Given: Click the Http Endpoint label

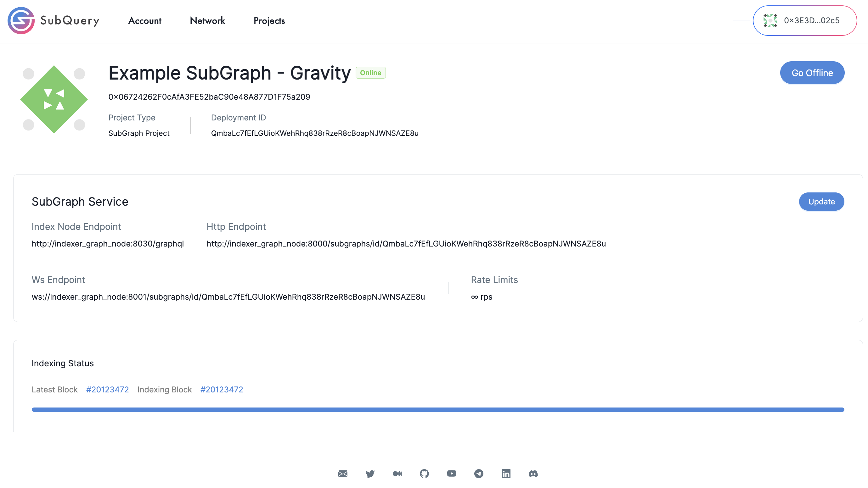Looking at the screenshot, I should click(x=236, y=227).
